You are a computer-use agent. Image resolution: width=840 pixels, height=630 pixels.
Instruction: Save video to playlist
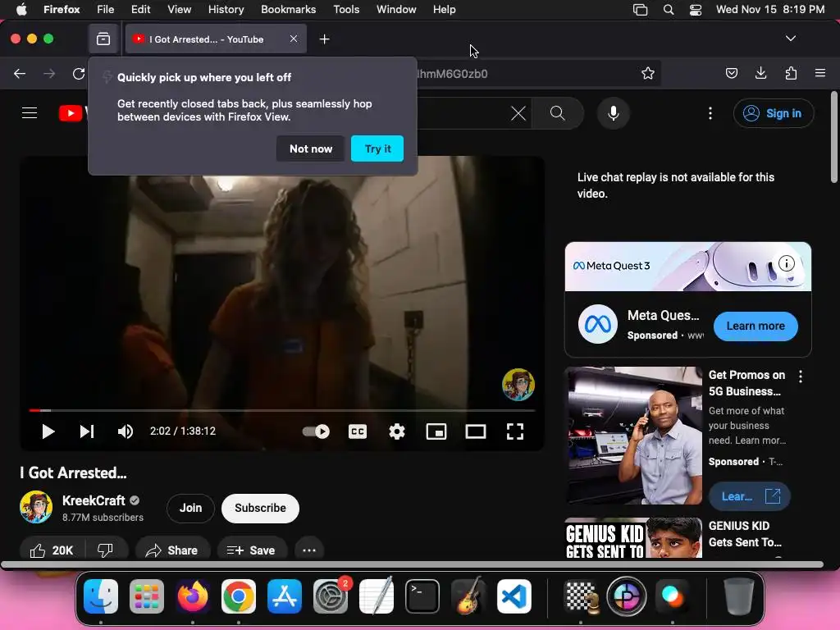click(252, 550)
